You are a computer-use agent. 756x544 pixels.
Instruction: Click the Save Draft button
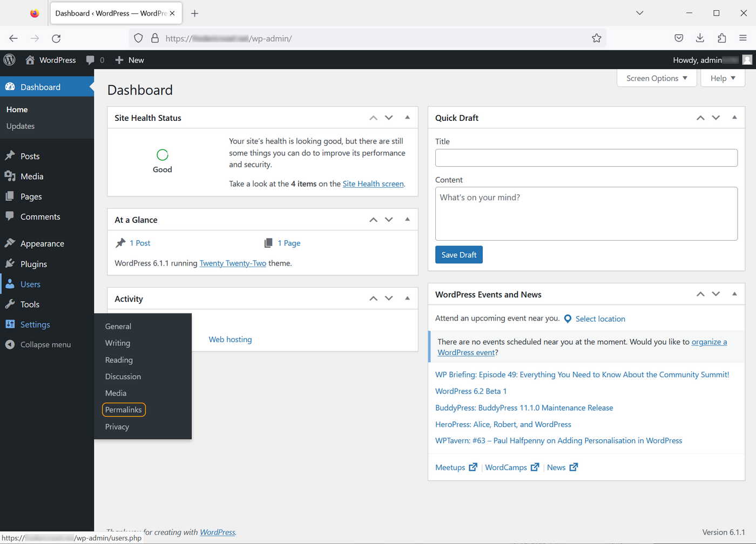(458, 254)
